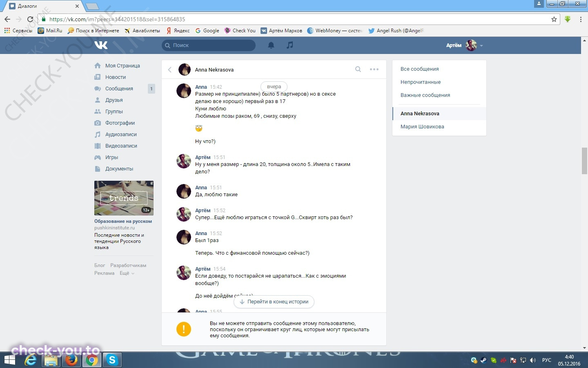Open the Check You bookmark
The image size is (588, 368).
pyautogui.click(x=240, y=31)
